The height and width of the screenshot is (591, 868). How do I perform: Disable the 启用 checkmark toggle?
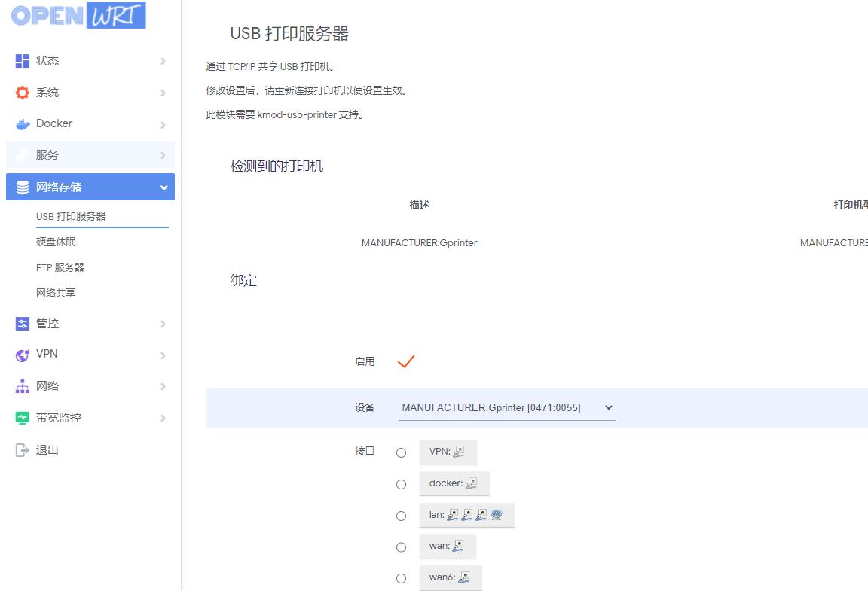click(405, 361)
